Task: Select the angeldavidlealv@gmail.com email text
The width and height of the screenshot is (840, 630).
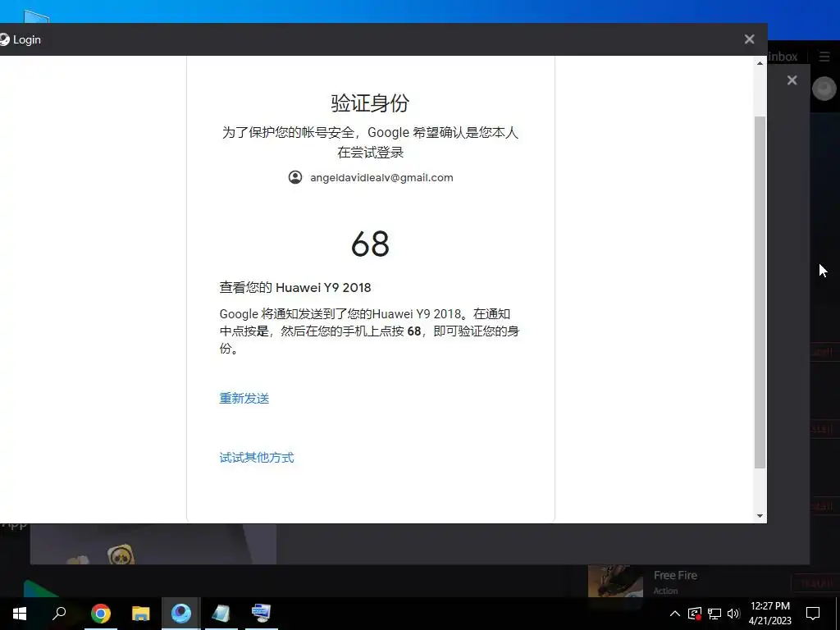Action: pos(381,178)
